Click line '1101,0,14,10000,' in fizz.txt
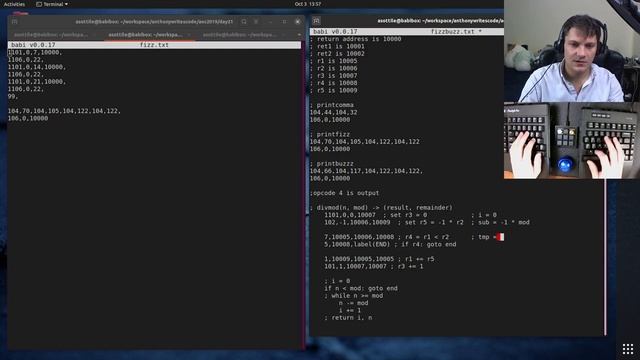 pyautogui.click(x=37, y=67)
